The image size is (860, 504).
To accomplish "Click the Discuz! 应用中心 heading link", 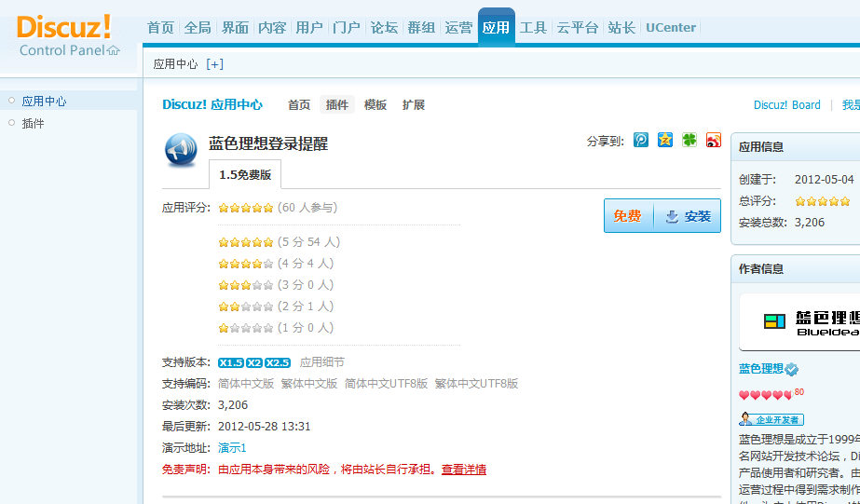I will pos(212,104).
